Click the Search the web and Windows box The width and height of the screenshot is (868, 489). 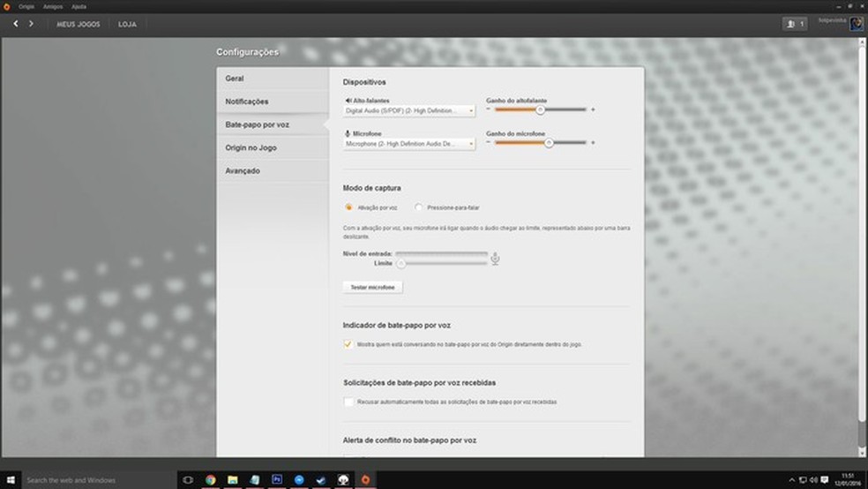tap(99, 480)
